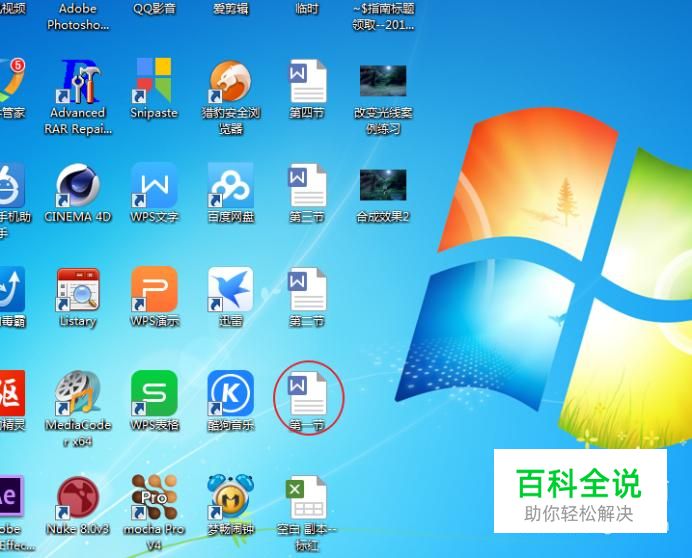Launch the Snipaste shortcut
This screenshot has height=558, width=692.
pyautogui.click(x=154, y=80)
